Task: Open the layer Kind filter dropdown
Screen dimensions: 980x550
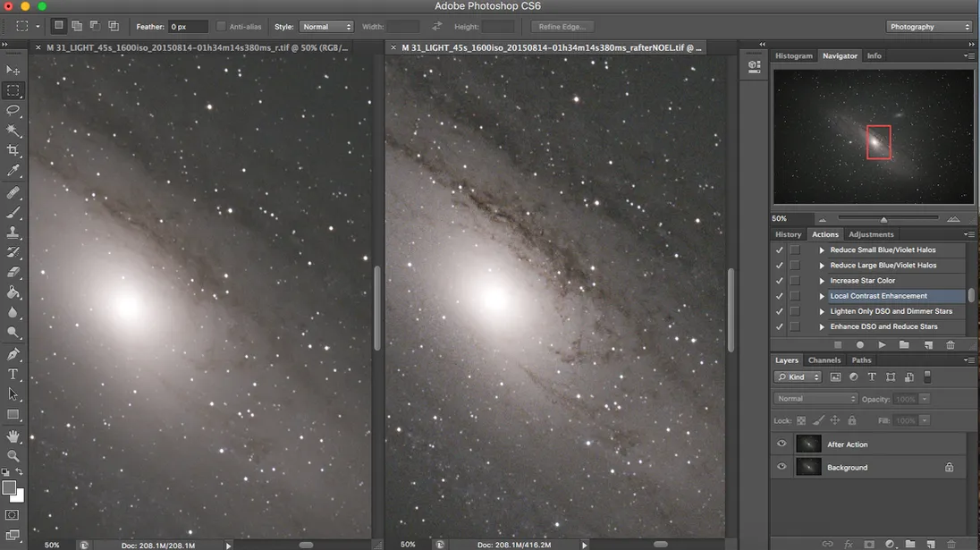Action: click(x=798, y=377)
